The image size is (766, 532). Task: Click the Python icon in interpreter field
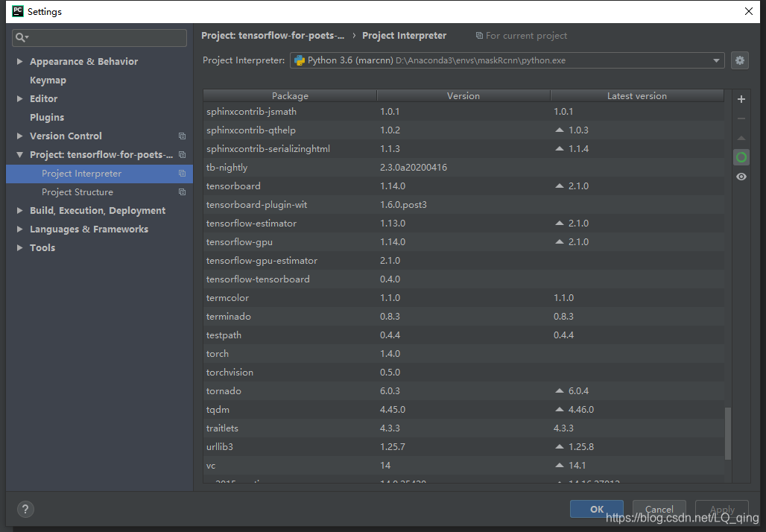tap(300, 60)
